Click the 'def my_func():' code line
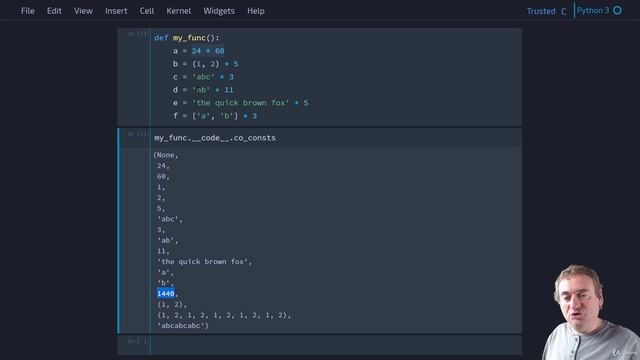Viewport: 640px width, 360px height. [x=187, y=38]
